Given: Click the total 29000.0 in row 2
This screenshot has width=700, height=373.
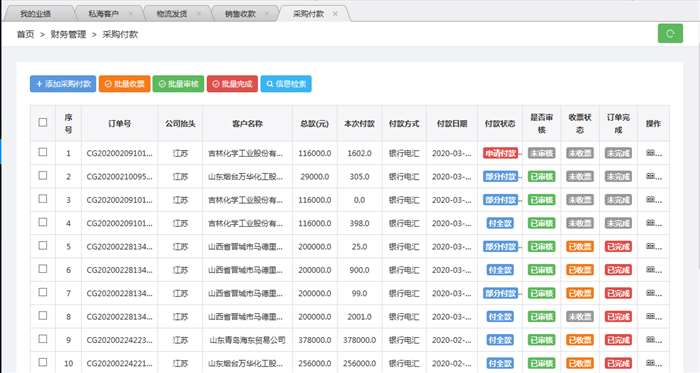Looking at the screenshot, I should 315,177.
